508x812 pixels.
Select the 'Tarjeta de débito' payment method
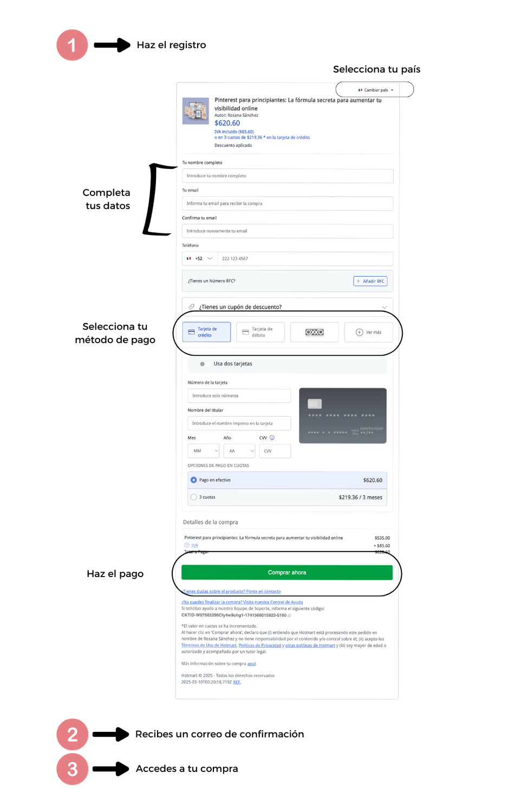click(x=260, y=332)
